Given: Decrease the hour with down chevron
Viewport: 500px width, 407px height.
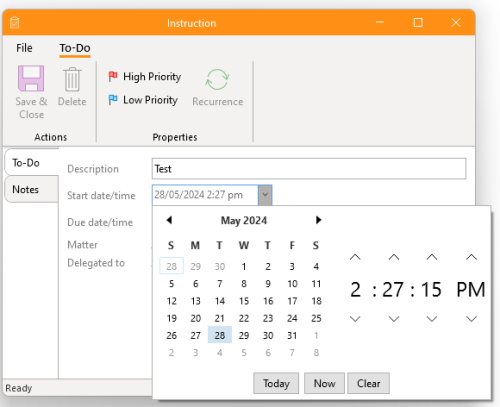Looking at the screenshot, I should coord(355,319).
